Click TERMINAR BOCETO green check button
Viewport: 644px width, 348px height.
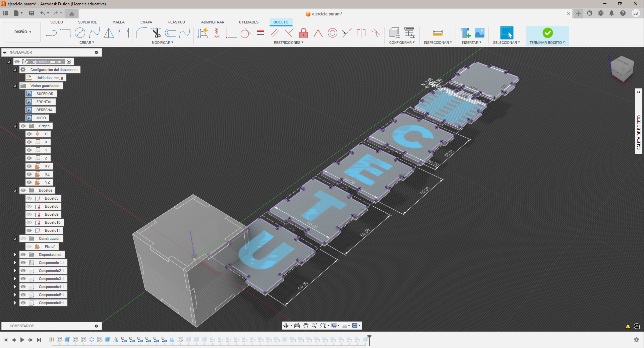[x=547, y=33]
